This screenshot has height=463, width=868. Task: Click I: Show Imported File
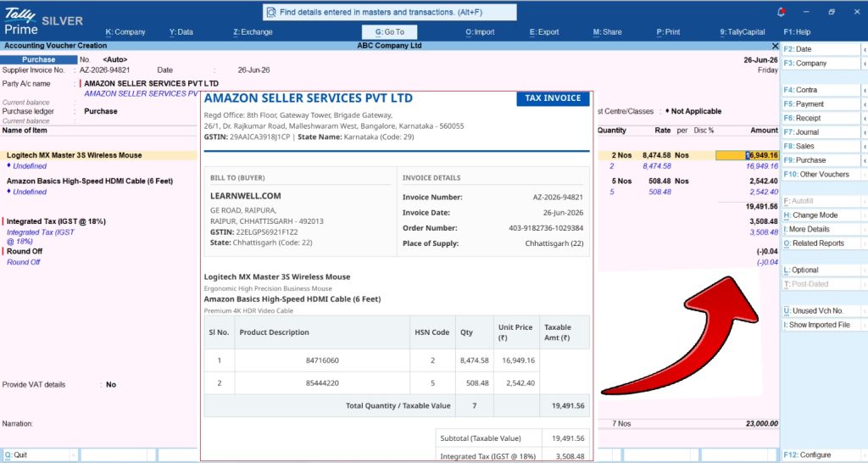(x=821, y=325)
